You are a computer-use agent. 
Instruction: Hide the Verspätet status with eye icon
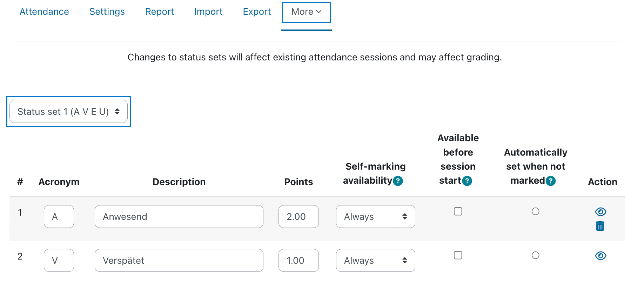coord(601,256)
